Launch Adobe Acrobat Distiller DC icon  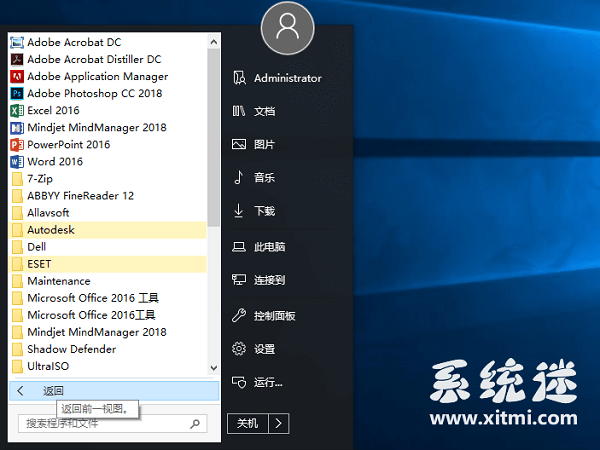pos(17,59)
